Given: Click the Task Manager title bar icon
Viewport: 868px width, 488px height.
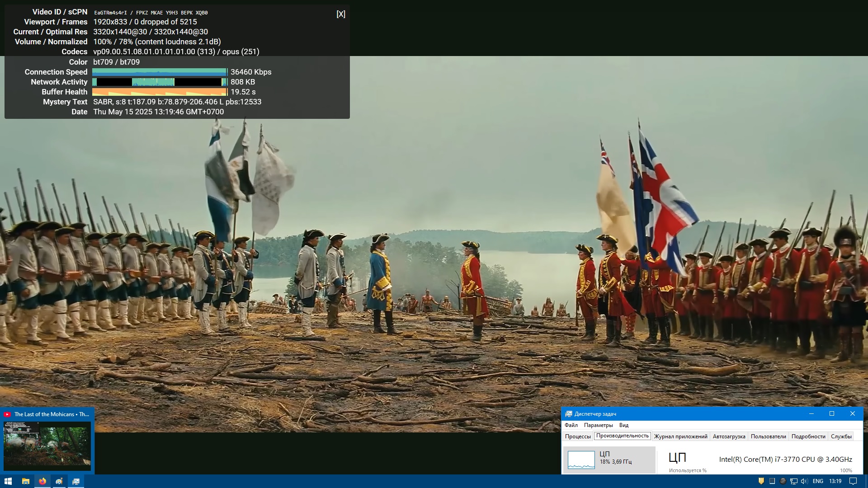Looking at the screenshot, I should point(569,414).
